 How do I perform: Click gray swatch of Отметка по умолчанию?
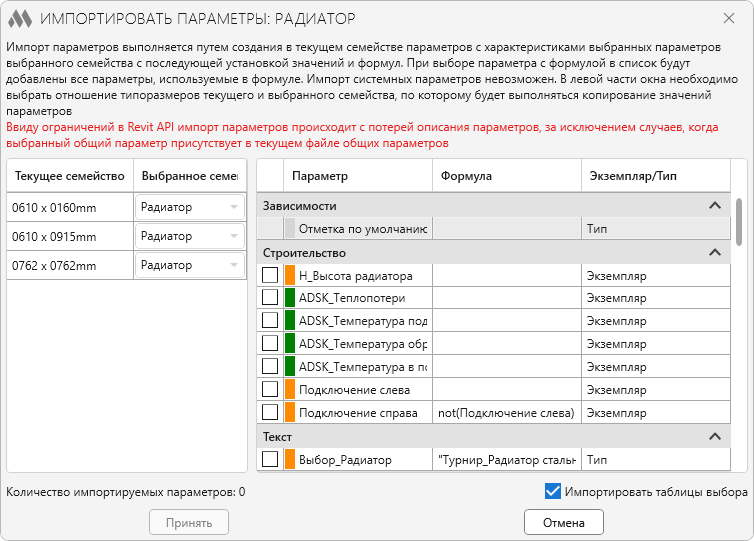(290, 228)
